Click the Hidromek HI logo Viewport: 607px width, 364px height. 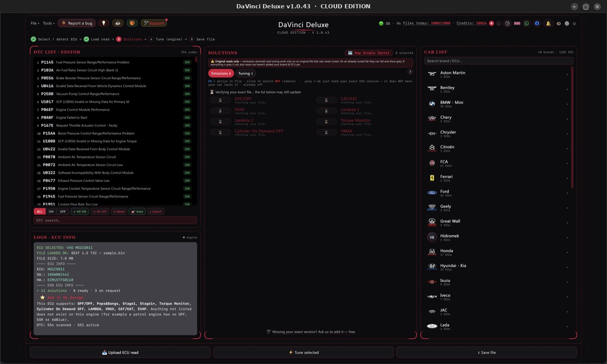(432, 237)
